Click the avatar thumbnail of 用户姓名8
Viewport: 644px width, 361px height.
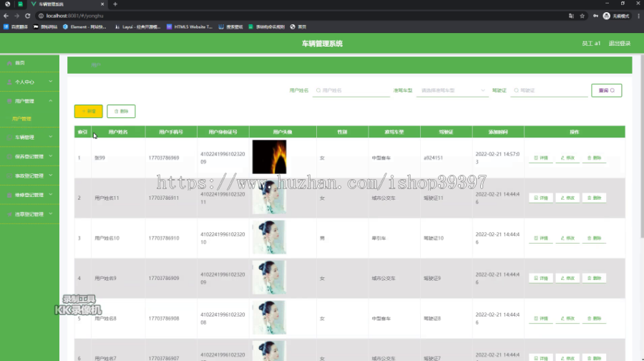[x=270, y=317]
